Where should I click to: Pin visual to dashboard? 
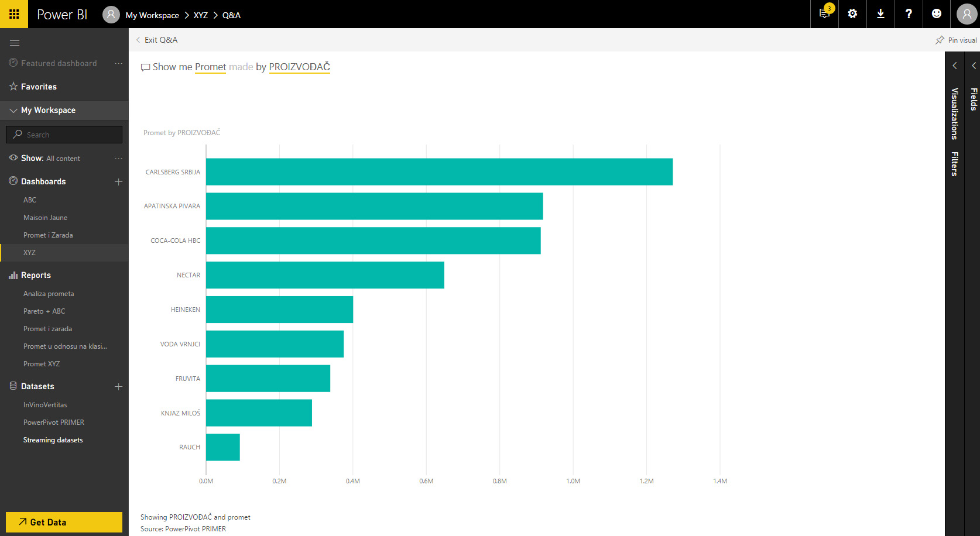point(956,40)
